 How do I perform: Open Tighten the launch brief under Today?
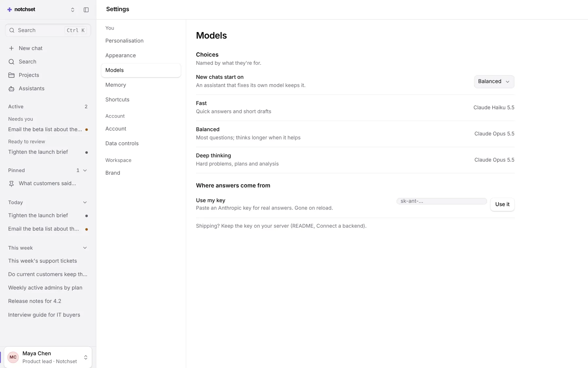(x=48, y=216)
